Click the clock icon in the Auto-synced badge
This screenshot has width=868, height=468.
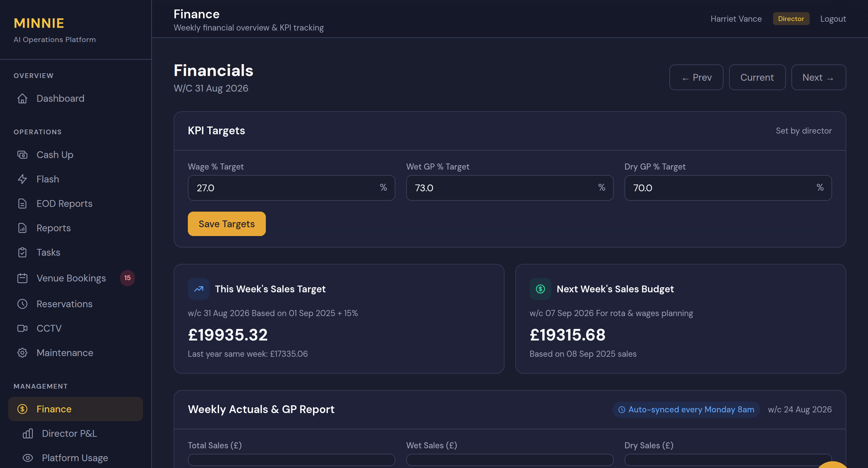(622, 410)
